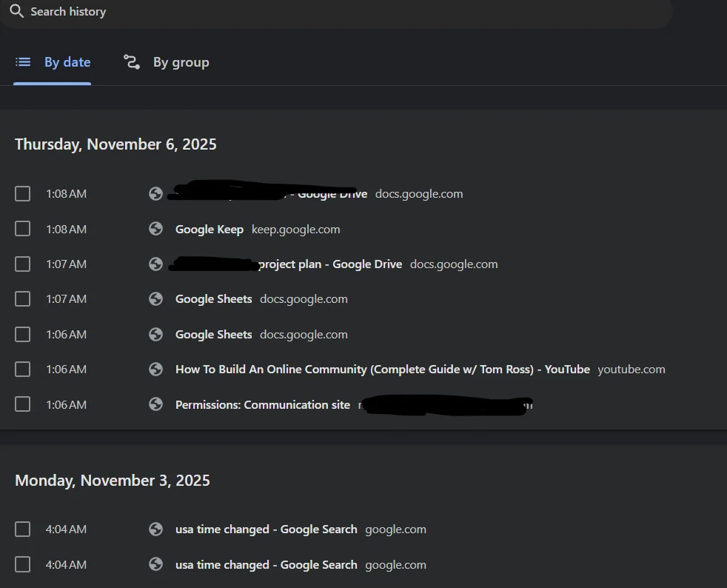
Task: Tick the checkbox for Google Keep entry
Action: pyautogui.click(x=23, y=229)
